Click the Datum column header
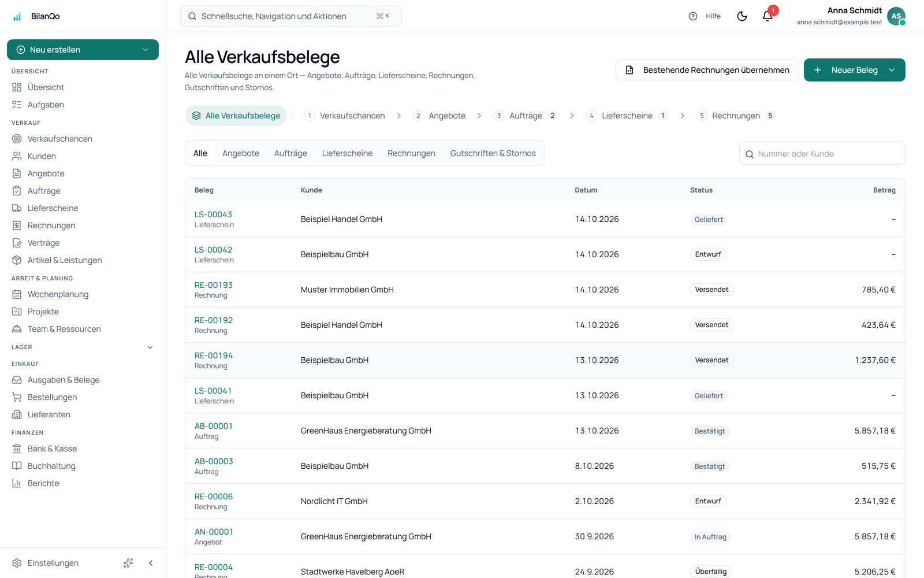 [586, 190]
